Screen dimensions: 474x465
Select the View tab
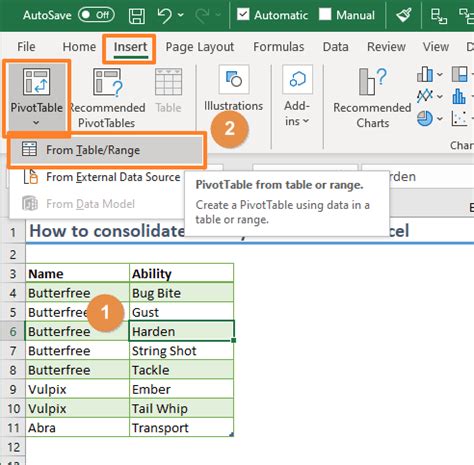click(436, 47)
